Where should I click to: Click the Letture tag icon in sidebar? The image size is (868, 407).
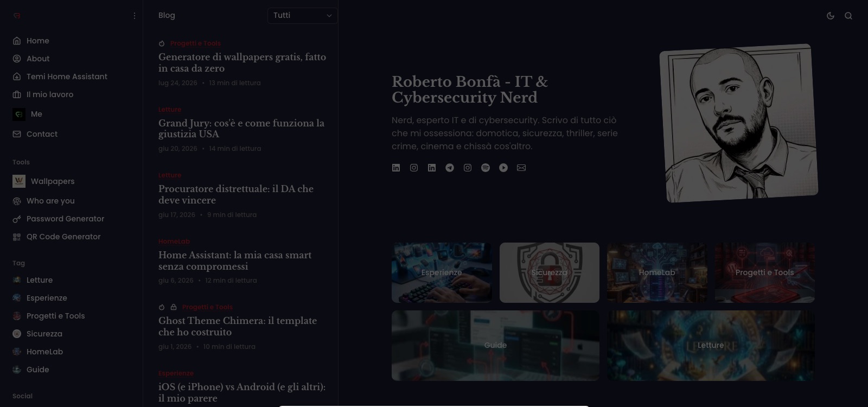pos(17,280)
